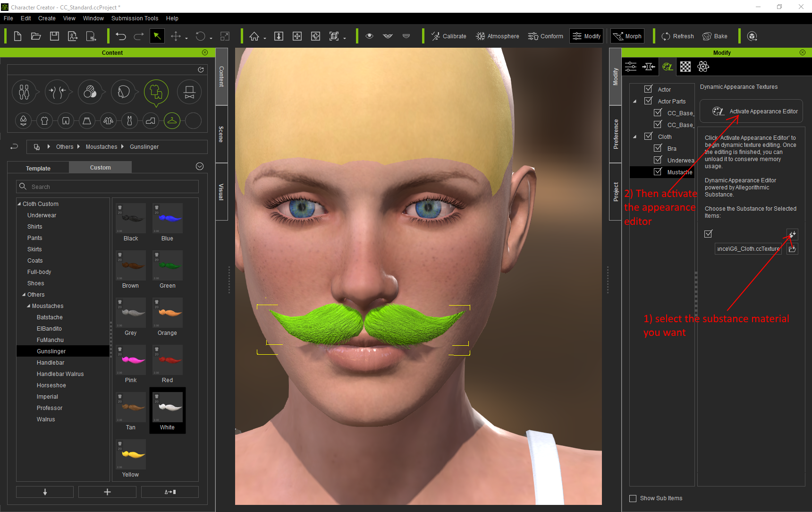Switch to the Template tab
This screenshot has height=512, width=812.
pyautogui.click(x=38, y=168)
